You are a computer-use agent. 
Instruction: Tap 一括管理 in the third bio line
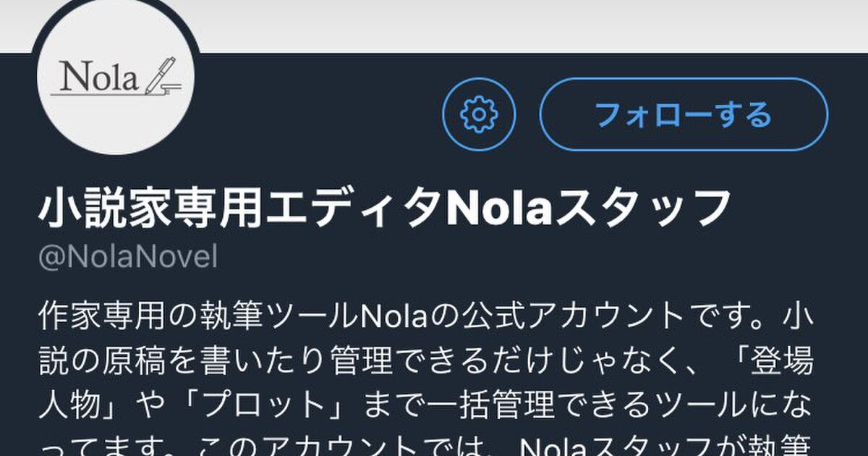tap(505, 405)
